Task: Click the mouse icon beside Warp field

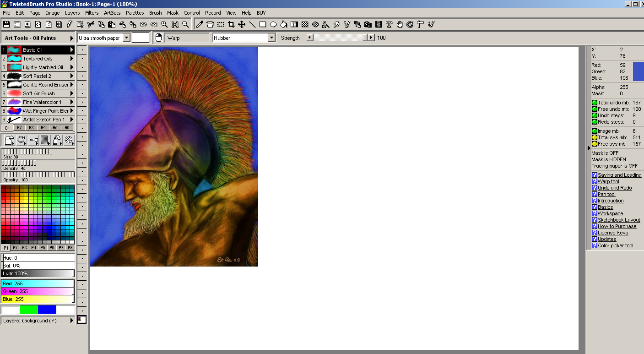Action: coord(159,38)
